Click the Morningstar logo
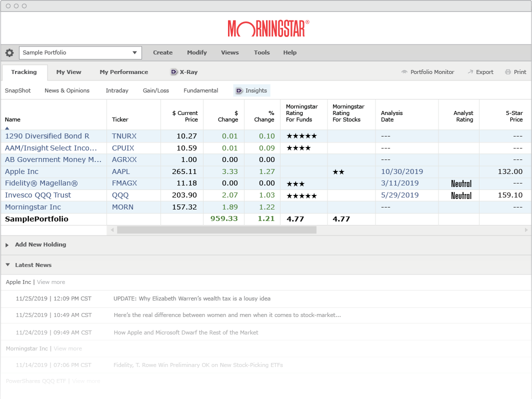Viewport: 532px width, 399px height. [268, 28]
